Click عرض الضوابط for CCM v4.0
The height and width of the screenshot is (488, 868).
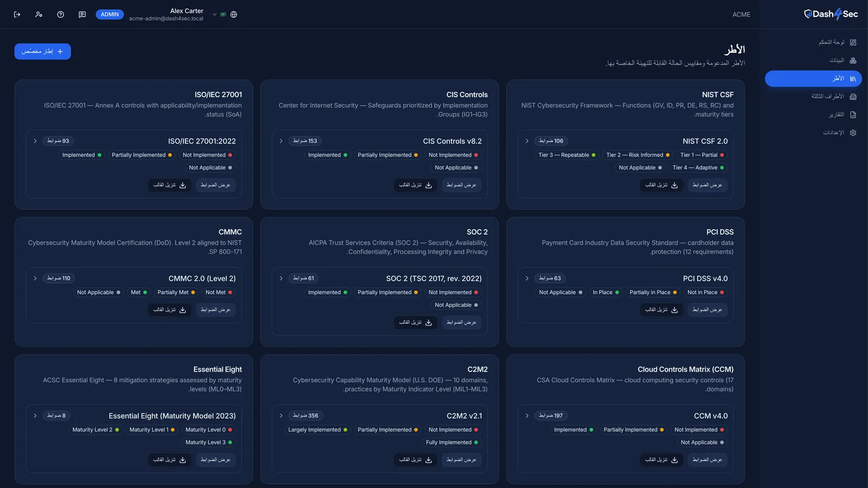coord(707,460)
